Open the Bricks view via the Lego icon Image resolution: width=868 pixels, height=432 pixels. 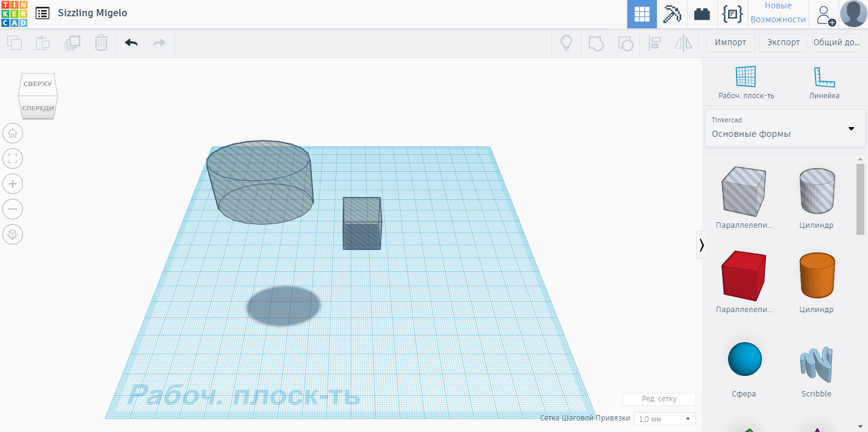[x=702, y=14]
